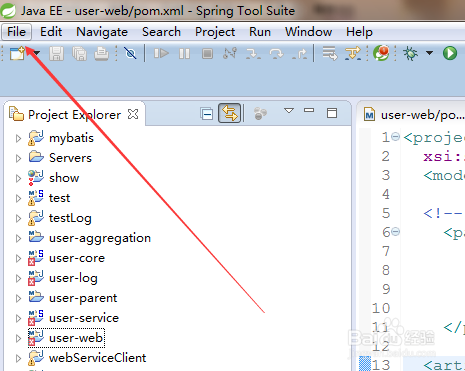This screenshot has height=371, width=465.
Task: Click the Disconnect debug icon
Action: pyautogui.click(x=230, y=53)
